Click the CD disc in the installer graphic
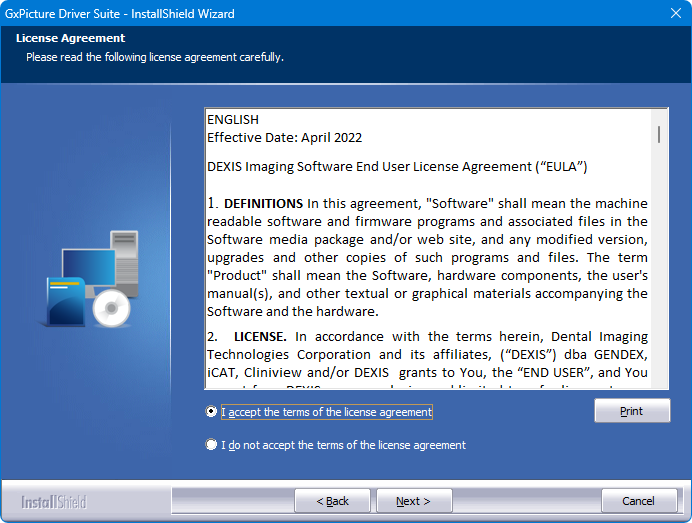The image size is (692, 523). tap(112, 310)
